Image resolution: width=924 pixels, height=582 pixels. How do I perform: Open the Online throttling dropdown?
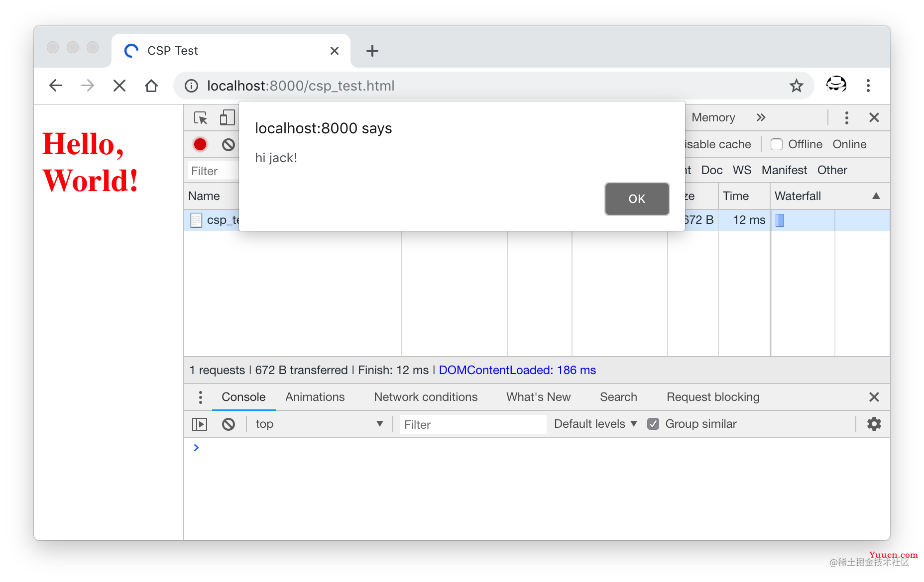tap(849, 144)
